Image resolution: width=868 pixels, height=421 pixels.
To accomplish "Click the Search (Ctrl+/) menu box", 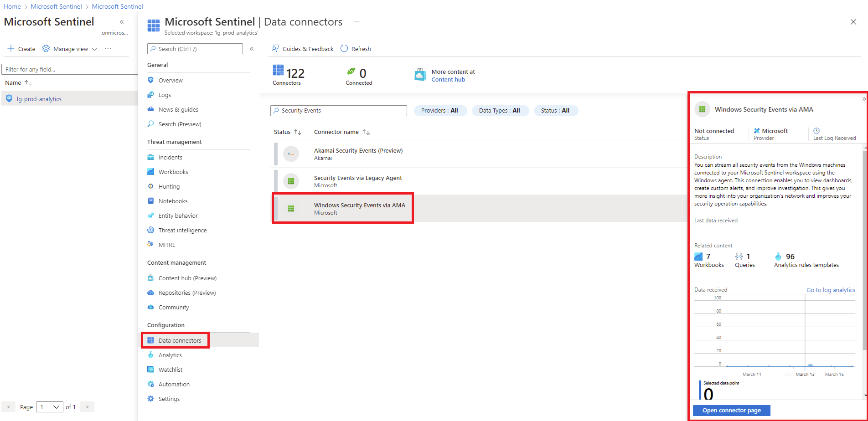I will (195, 49).
